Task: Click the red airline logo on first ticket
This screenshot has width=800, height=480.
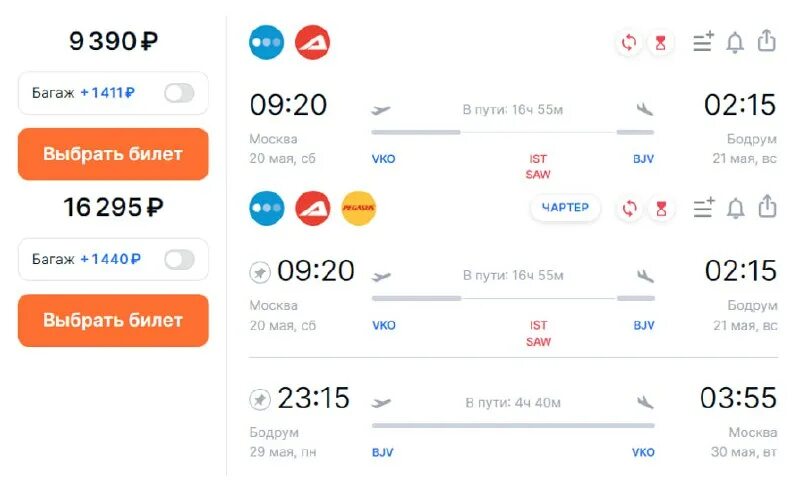Action: 313,42
